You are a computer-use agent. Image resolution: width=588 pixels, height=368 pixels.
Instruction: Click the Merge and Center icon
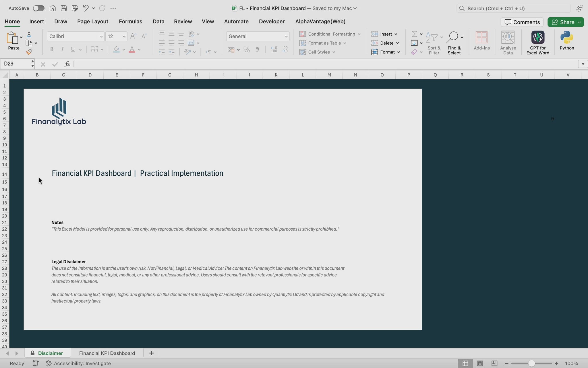[191, 43]
